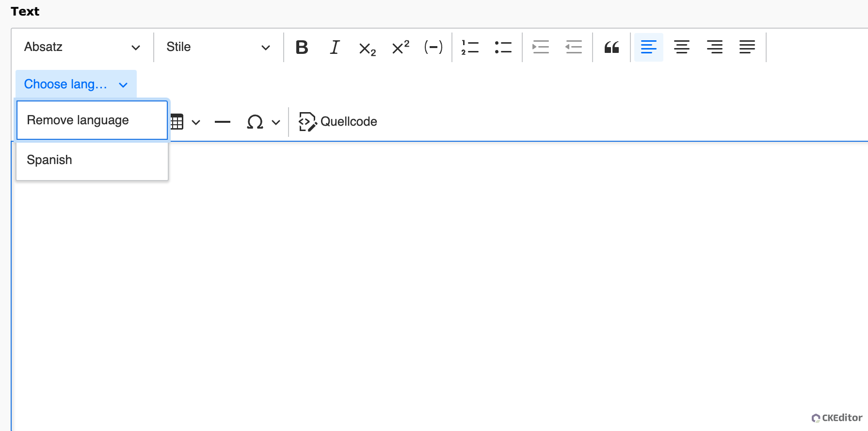Open the Stile styles dropdown
The image size is (868, 431).
pos(218,47)
